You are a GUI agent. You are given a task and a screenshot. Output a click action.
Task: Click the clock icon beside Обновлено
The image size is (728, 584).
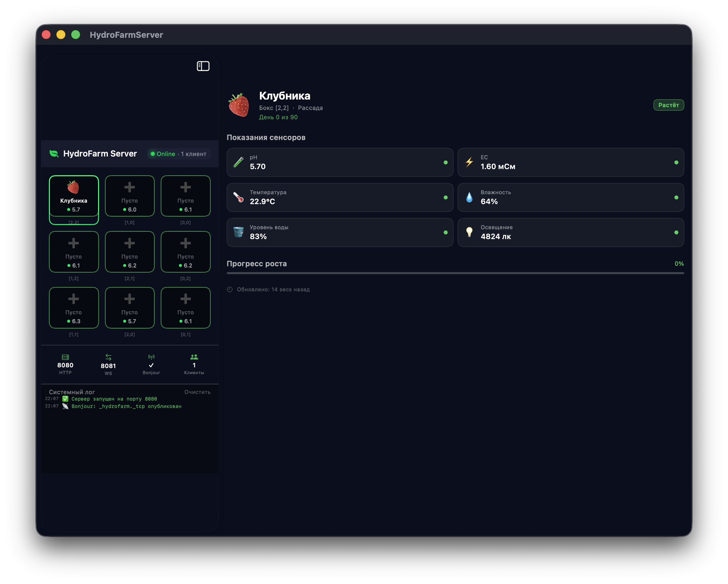(x=230, y=289)
